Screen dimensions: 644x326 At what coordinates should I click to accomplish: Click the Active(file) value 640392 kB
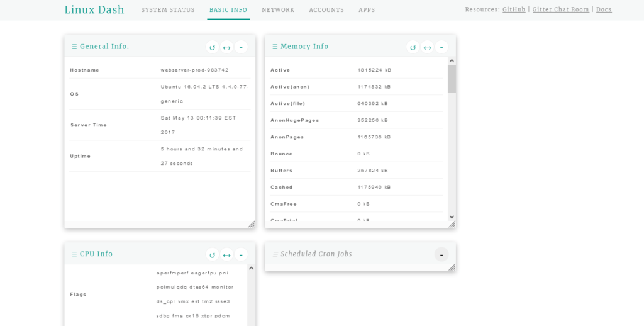pos(372,104)
